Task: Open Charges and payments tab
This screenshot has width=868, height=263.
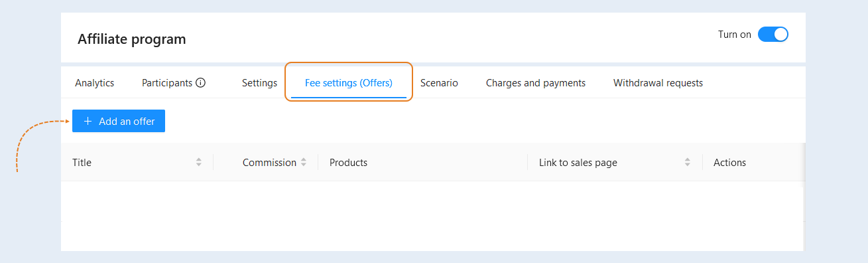Action: point(536,83)
